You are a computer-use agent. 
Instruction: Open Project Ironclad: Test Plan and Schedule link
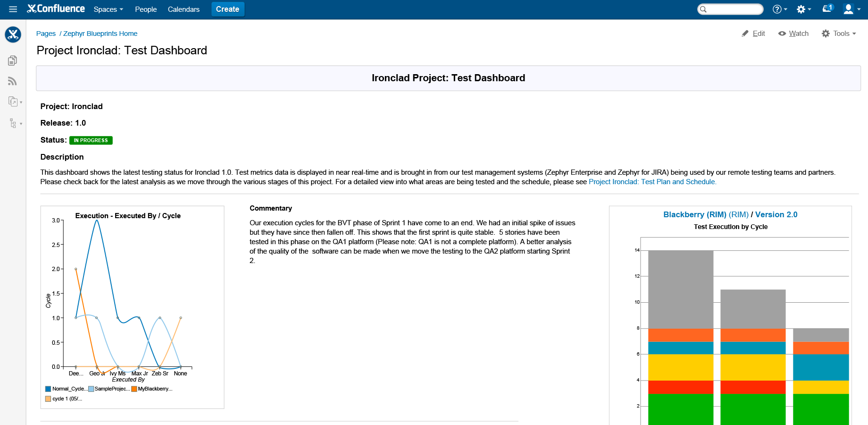click(x=652, y=182)
